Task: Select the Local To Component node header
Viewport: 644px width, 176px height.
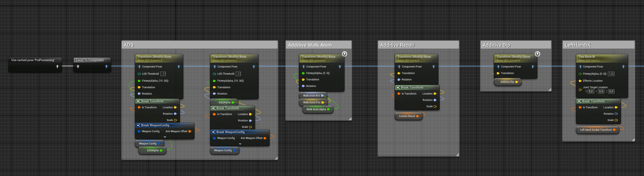Action: coord(92,60)
